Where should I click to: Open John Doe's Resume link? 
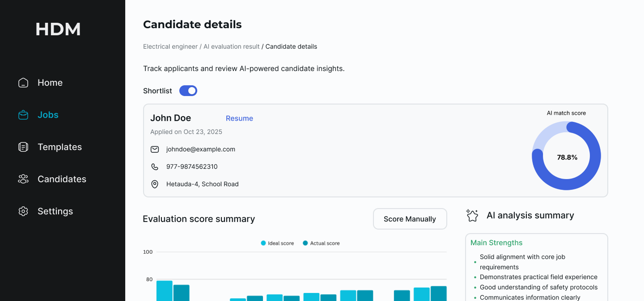(x=239, y=118)
